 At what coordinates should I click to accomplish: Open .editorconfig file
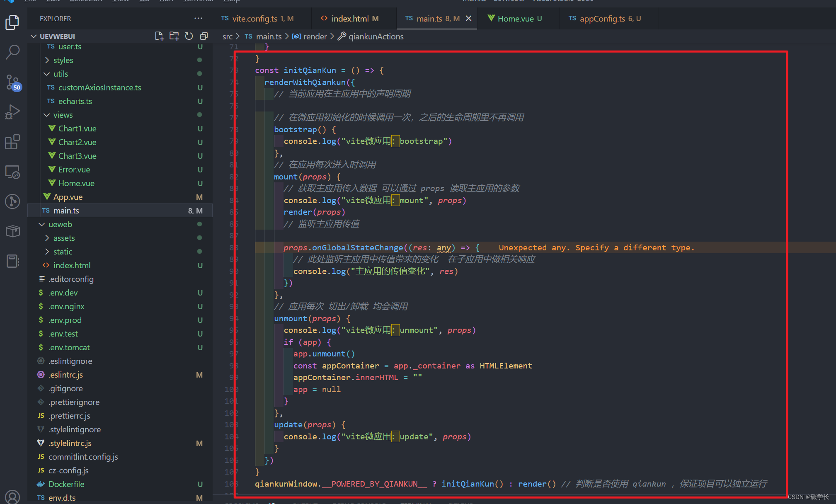pos(120,279)
